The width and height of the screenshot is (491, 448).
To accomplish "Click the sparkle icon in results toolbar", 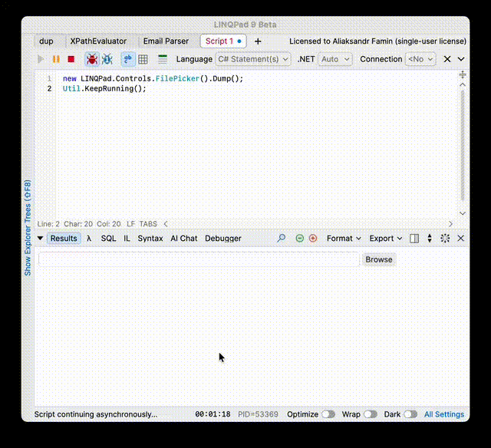I will pyautogui.click(x=445, y=239).
